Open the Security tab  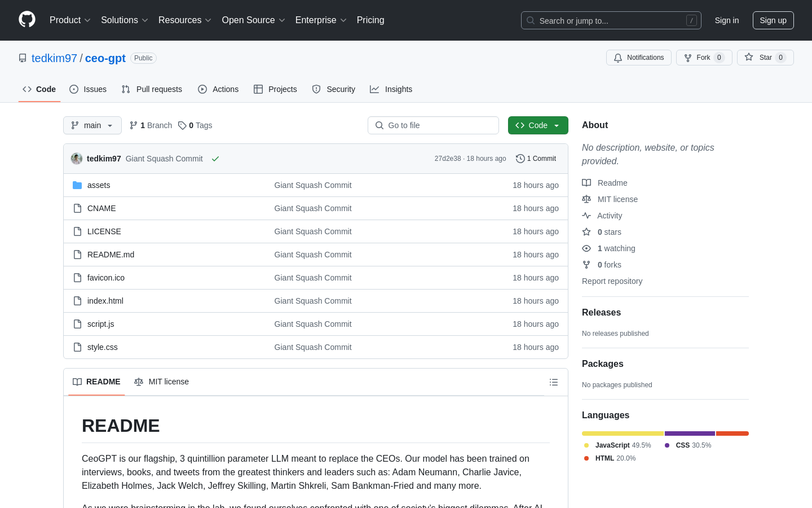(334, 89)
